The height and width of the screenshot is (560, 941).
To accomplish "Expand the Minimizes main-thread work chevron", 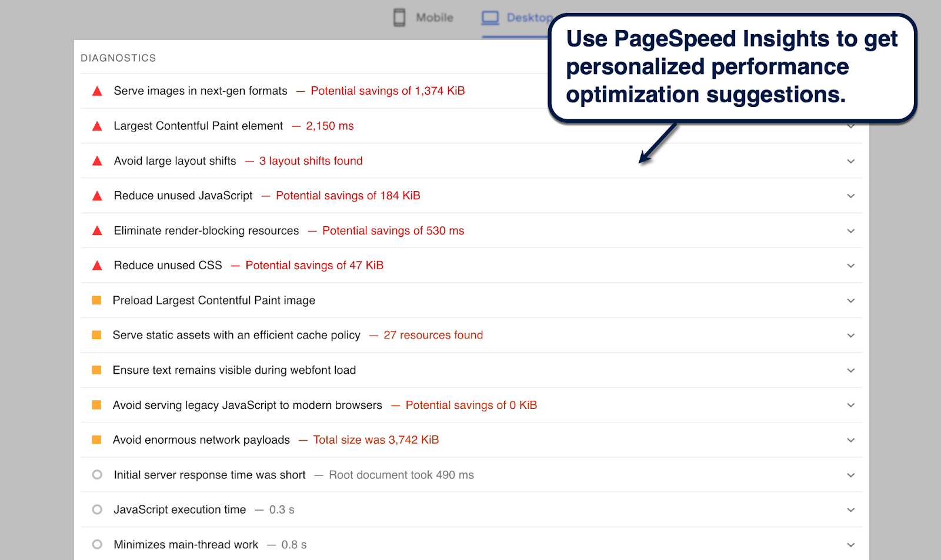I will (x=850, y=545).
